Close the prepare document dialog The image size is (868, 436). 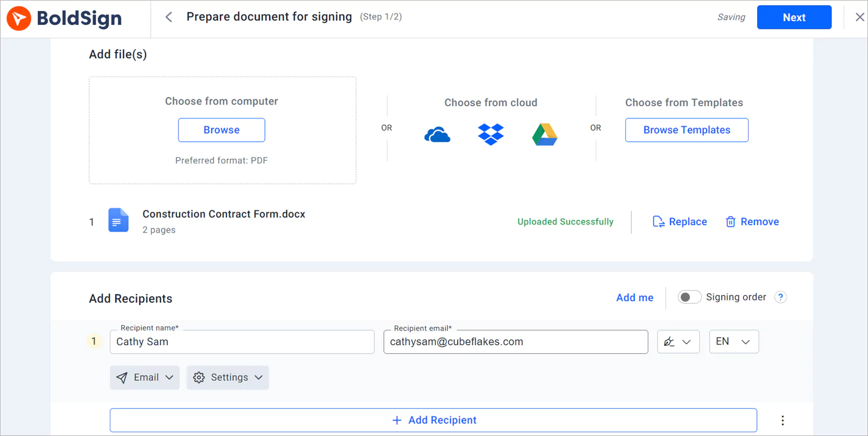(860, 17)
